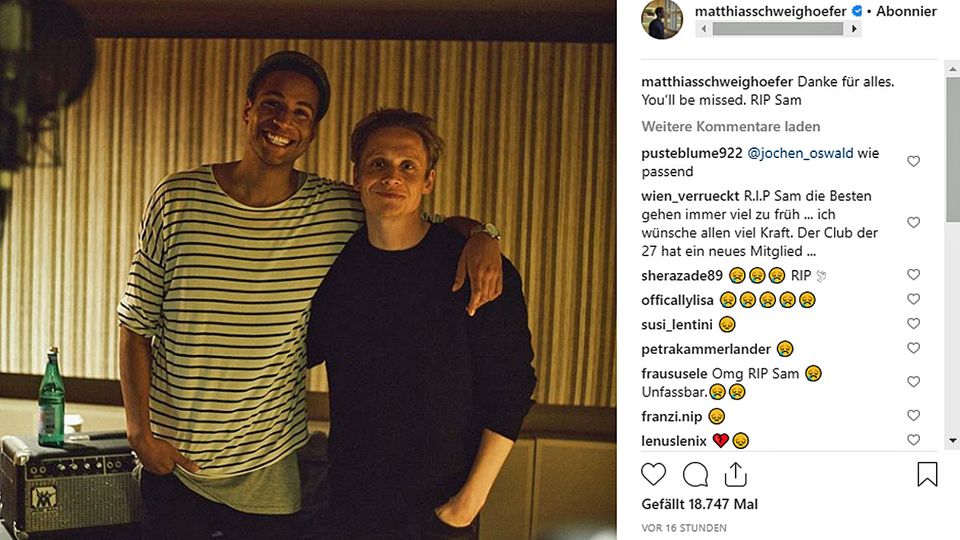The height and width of the screenshot is (540, 960).
Task: Click the left arrow of the horizontal scrollbar
Action: [x=703, y=29]
